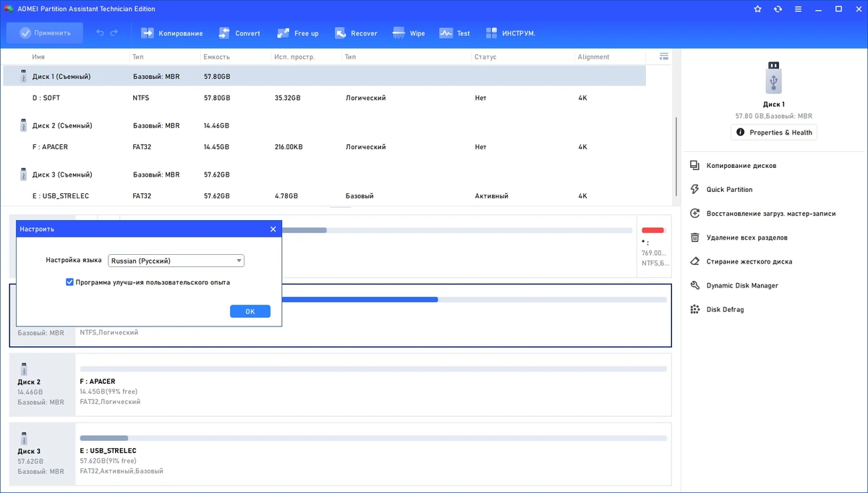Click the Стирание жесткого диска eraser icon
The height and width of the screenshot is (493, 868).
tap(694, 261)
